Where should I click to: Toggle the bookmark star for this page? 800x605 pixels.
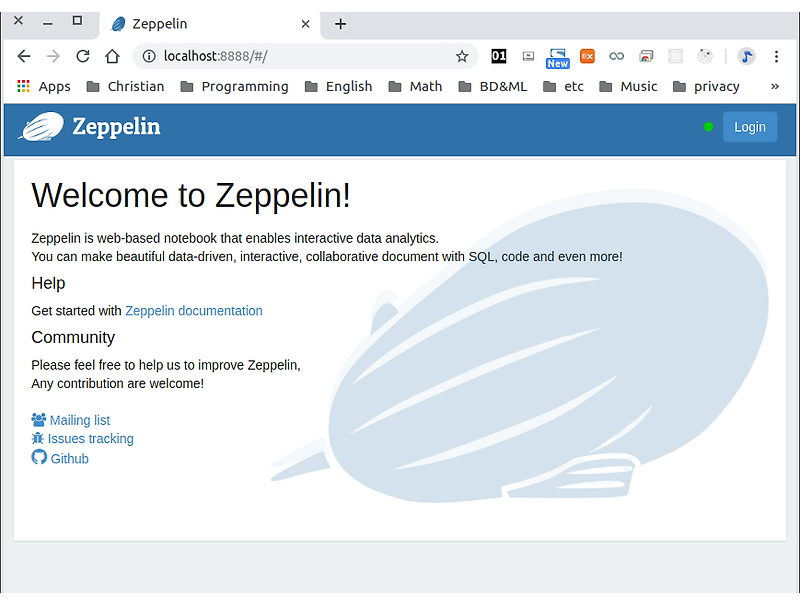tap(463, 56)
